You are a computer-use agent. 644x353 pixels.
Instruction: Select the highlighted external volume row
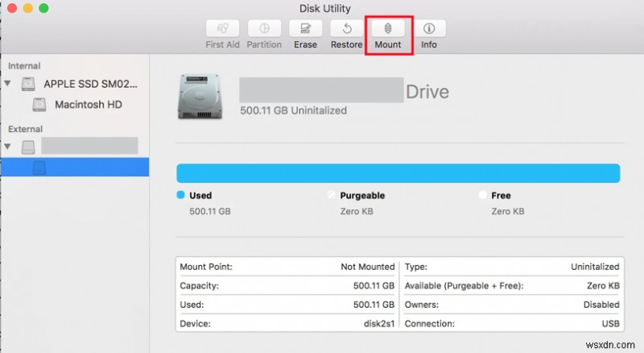75,167
